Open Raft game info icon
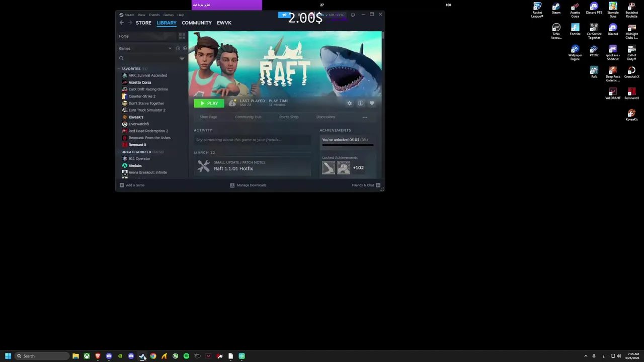 click(x=361, y=103)
